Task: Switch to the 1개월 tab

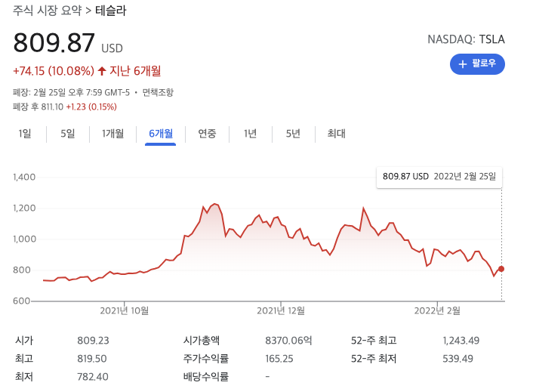Action: click(x=112, y=134)
